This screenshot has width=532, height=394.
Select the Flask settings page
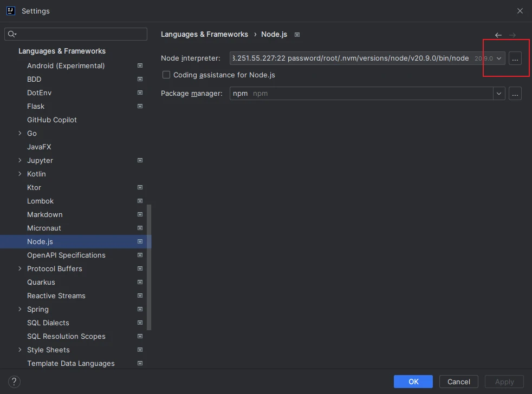point(36,106)
